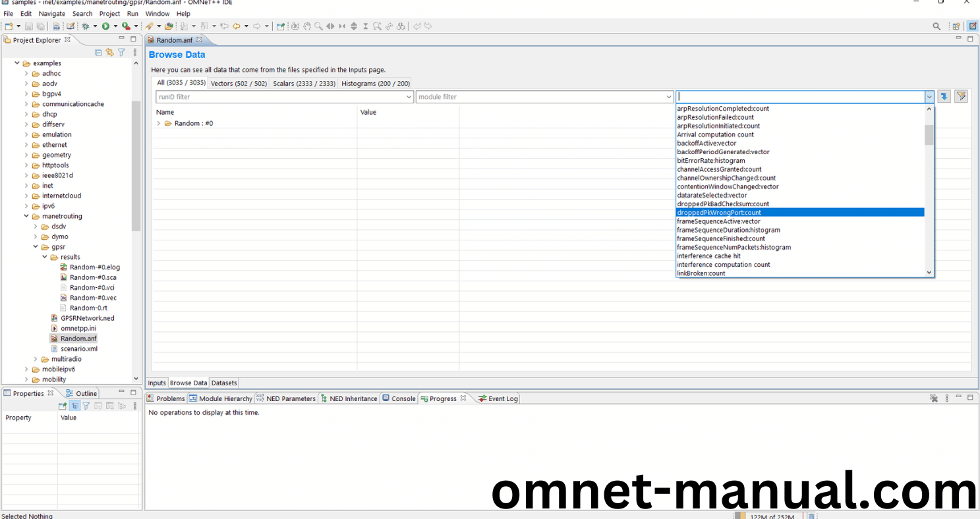Screen dimensions: 980x519
Task: Click the Save icon in the main toolbar
Action: click(28, 26)
